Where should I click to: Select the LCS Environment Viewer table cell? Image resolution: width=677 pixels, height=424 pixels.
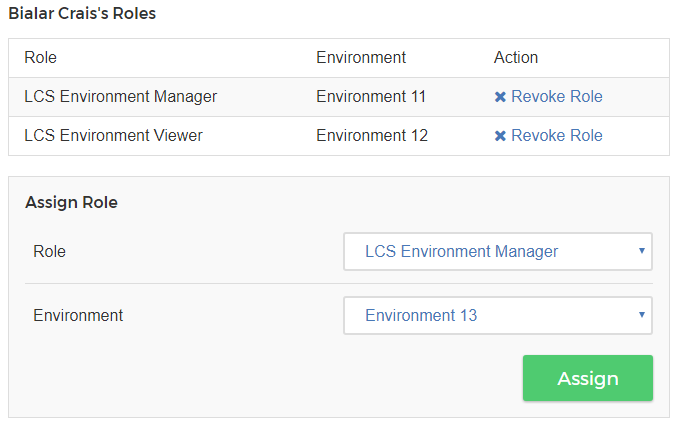113,136
